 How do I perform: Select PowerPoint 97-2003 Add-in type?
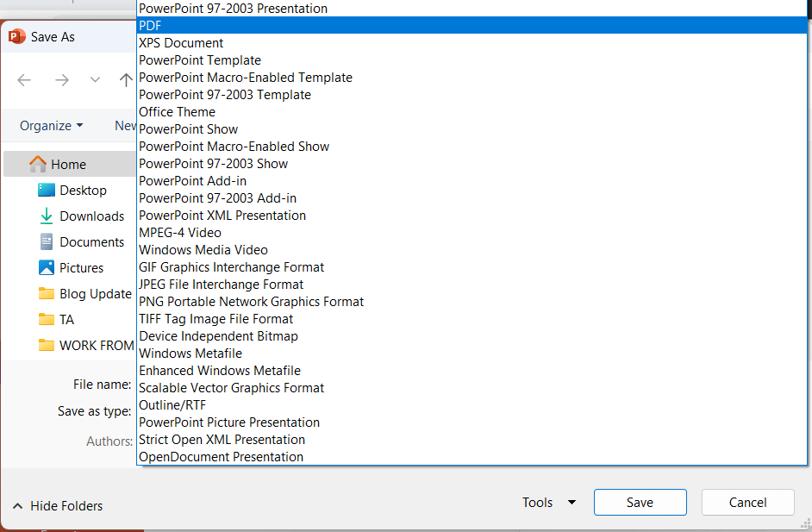click(472, 197)
